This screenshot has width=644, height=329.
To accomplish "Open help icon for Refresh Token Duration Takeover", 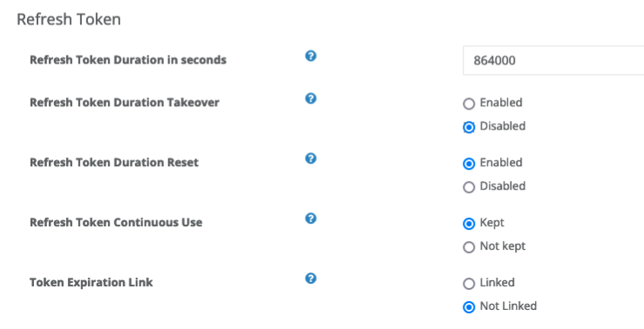I will [311, 98].
